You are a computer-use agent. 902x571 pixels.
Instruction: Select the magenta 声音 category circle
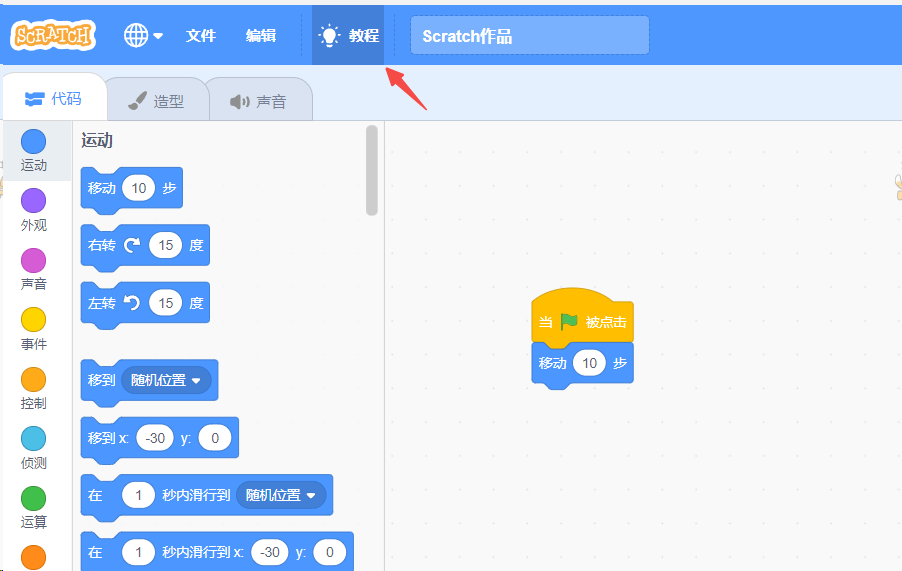click(33, 260)
